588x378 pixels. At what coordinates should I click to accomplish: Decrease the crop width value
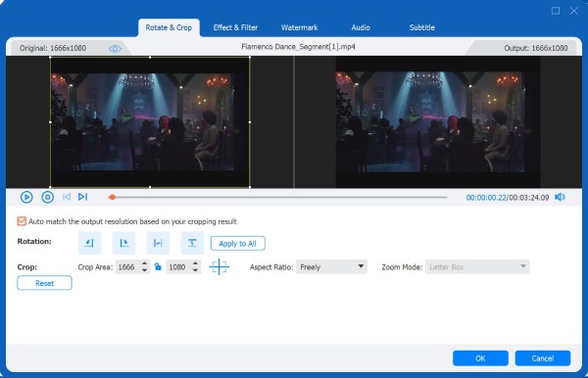144,270
